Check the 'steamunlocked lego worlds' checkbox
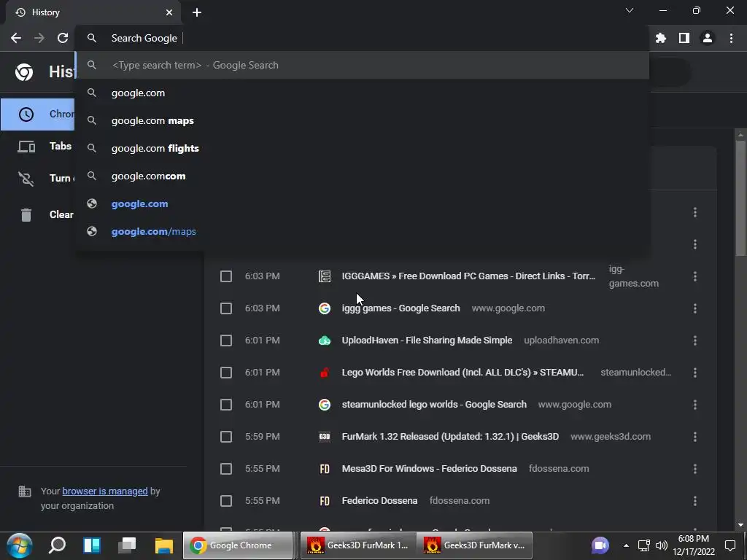This screenshot has width=747, height=560. point(226,405)
